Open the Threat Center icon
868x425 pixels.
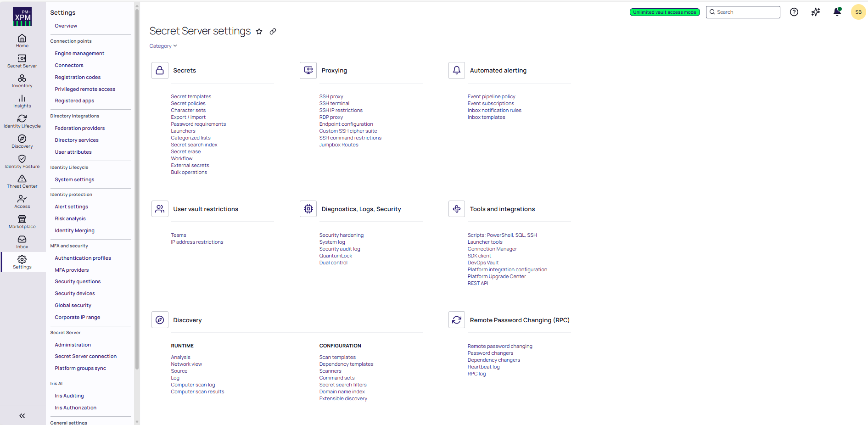tap(22, 181)
